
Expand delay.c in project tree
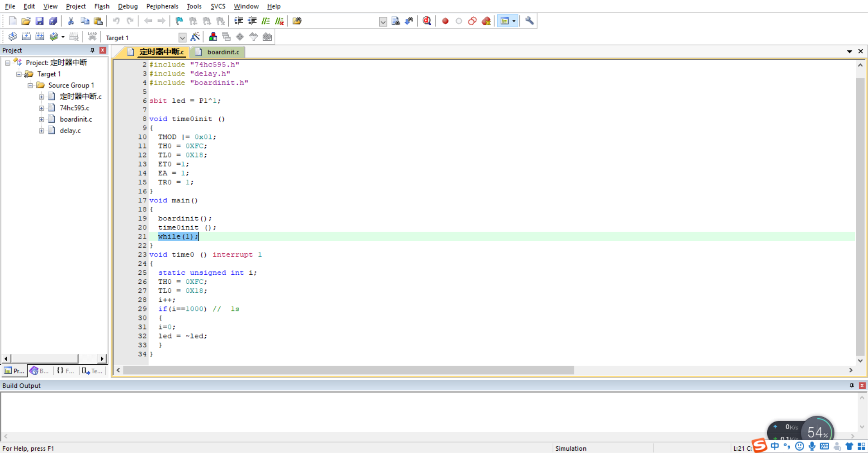42,131
